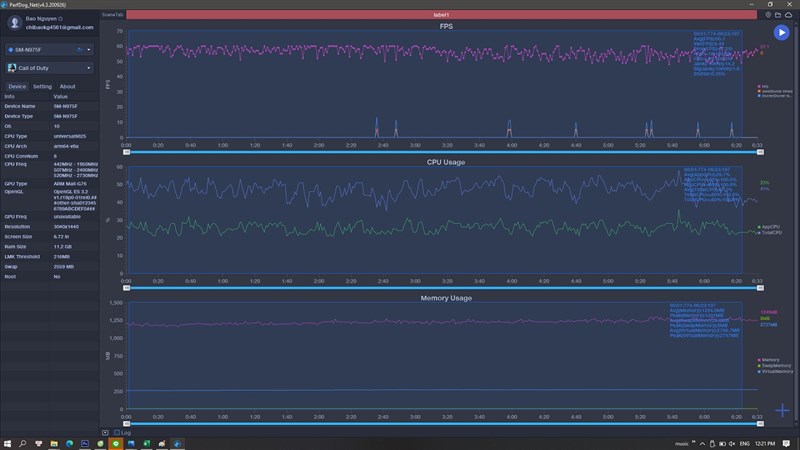Switch to the Setting tab

point(42,87)
